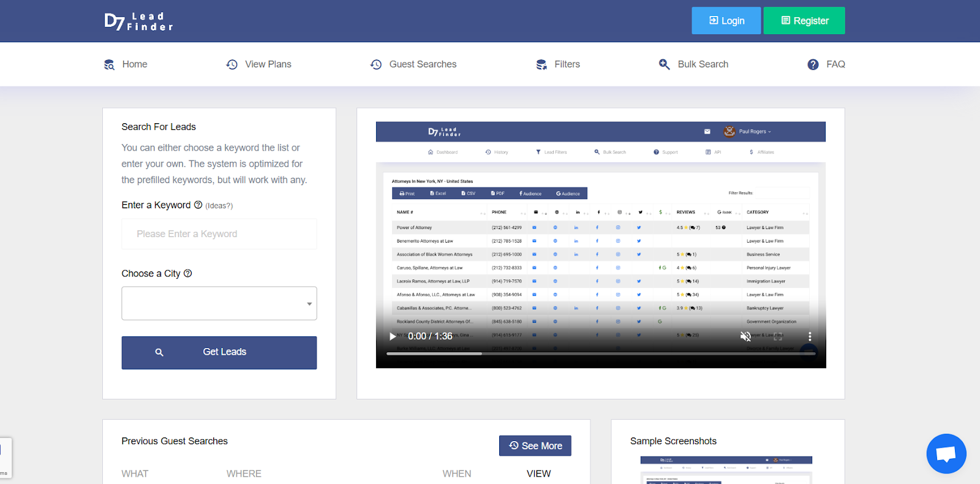980x484 pixels.
Task: Click the help icon beside Choose a City
Action: click(x=188, y=273)
